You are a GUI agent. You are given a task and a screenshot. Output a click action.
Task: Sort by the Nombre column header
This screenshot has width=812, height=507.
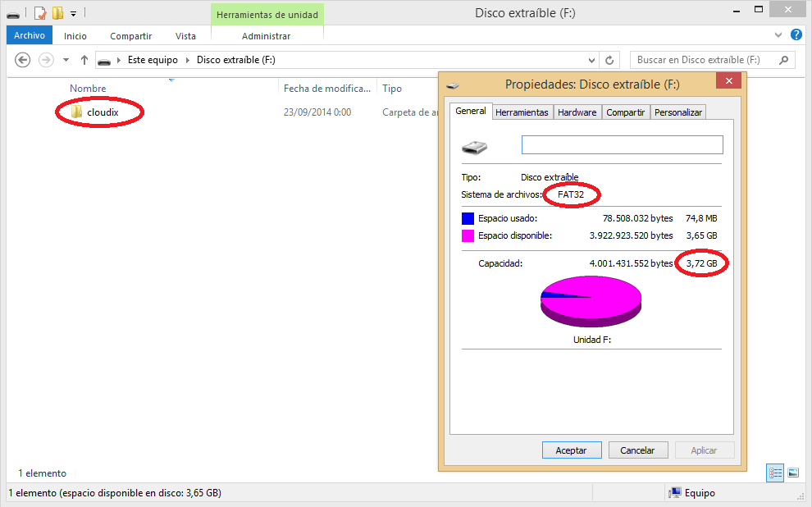click(88, 89)
